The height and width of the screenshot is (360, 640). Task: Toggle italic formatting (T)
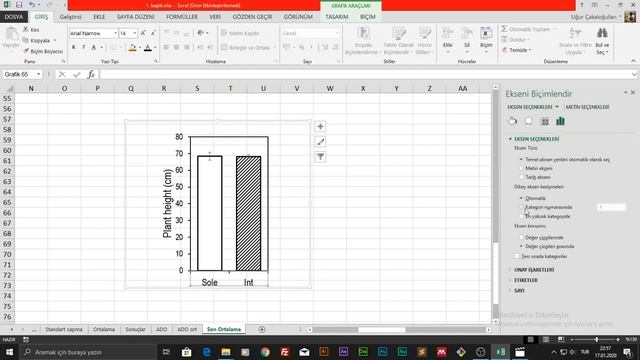click(x=84, y=48)
